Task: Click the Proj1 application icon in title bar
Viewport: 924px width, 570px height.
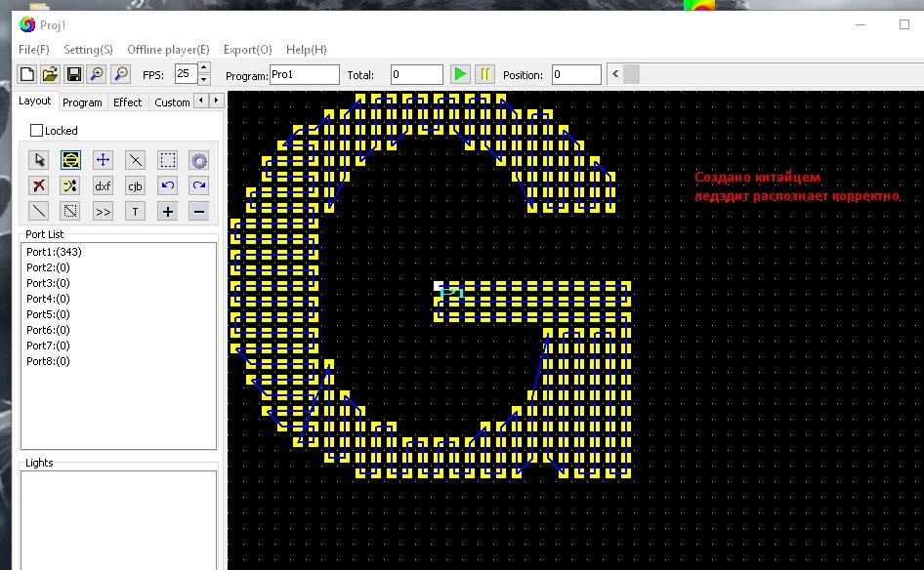Action: [27, 24]
